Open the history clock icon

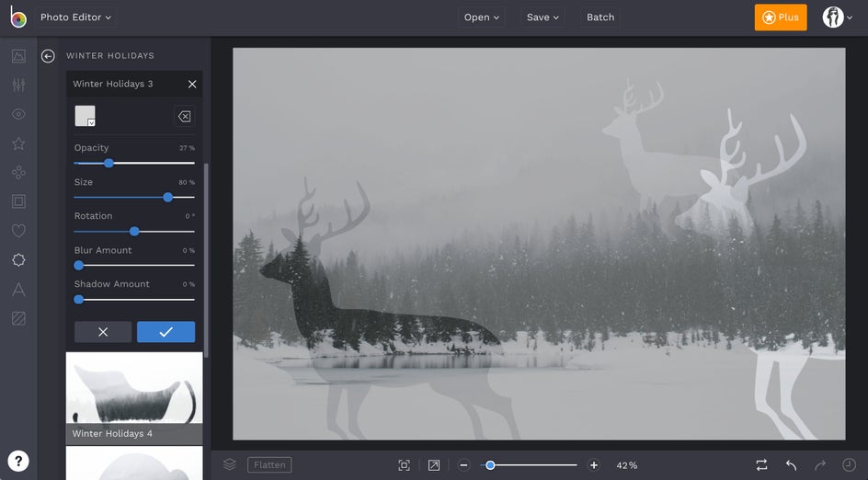pyautogui.click(x=848, y=465)
